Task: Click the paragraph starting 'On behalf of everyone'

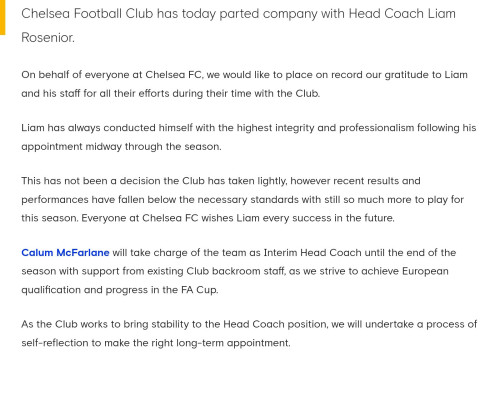Action: 244,84
